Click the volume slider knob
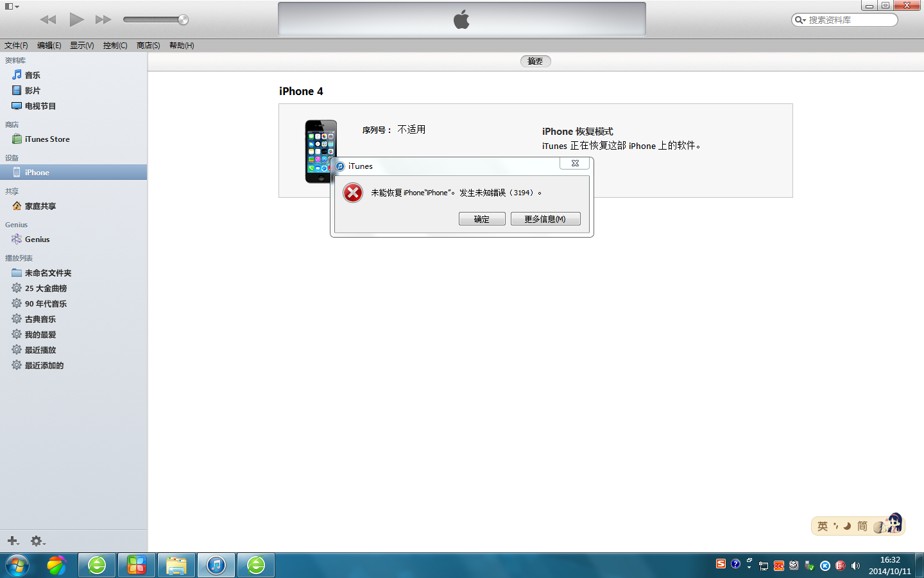Image resolution: width=924 pixels, height=578 pixels. pos(183,20)
